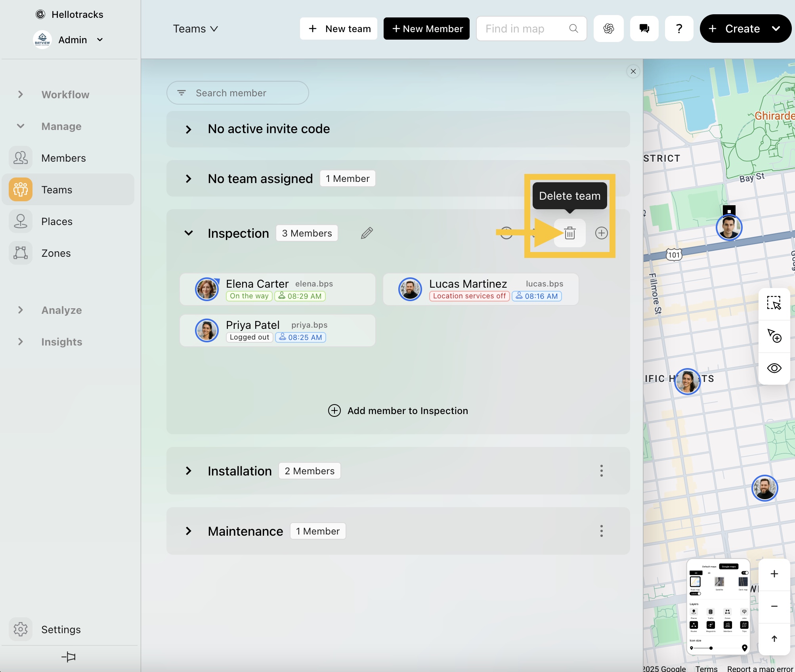Open Zones in the sidebar

tap(56, 253)
